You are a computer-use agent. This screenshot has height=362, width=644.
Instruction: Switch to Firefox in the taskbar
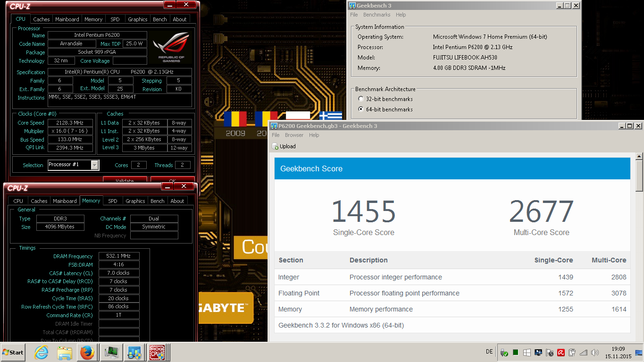87,352
